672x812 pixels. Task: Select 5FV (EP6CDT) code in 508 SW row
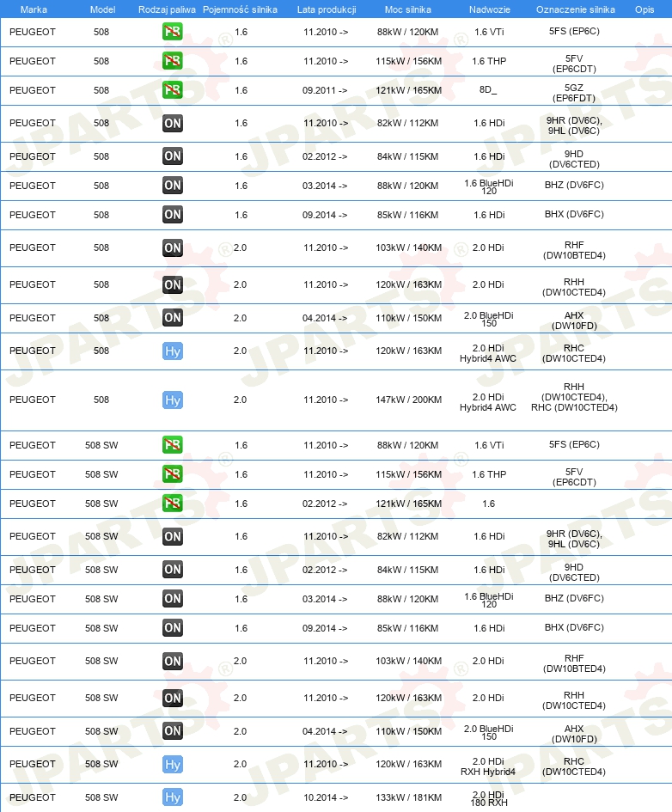(x=574, y=477)
